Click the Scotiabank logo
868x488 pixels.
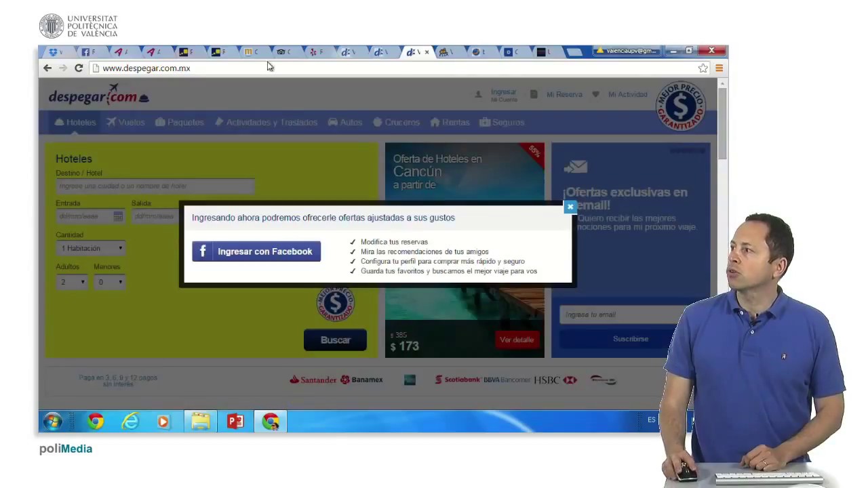click(x=458, y=380)
